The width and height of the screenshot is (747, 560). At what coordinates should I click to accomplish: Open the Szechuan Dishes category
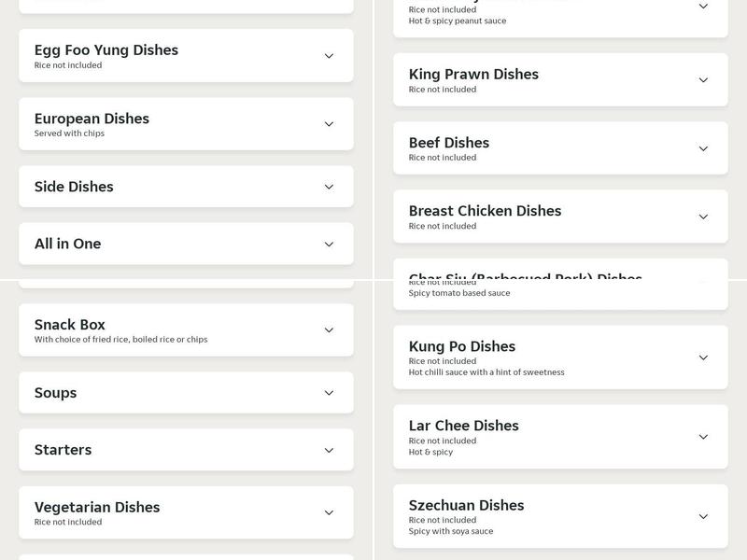pos(558,513)
